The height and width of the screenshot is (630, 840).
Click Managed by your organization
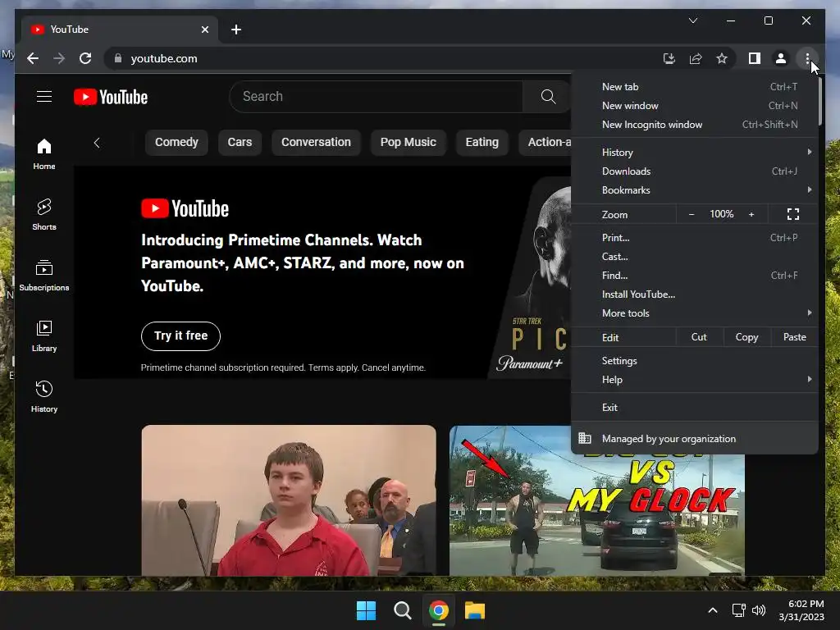(x=694, y=439)
